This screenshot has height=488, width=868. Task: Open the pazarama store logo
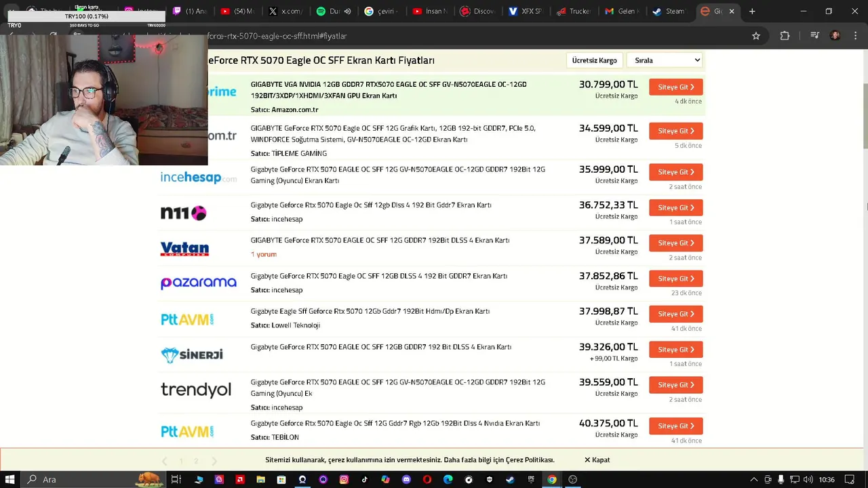[199, 283]
